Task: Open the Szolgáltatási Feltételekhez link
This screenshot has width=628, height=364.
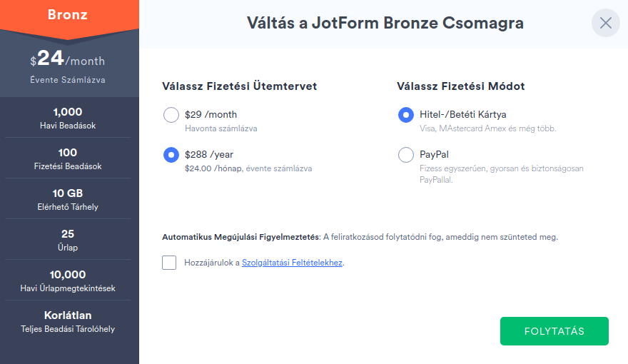Action: pos(292,263)
